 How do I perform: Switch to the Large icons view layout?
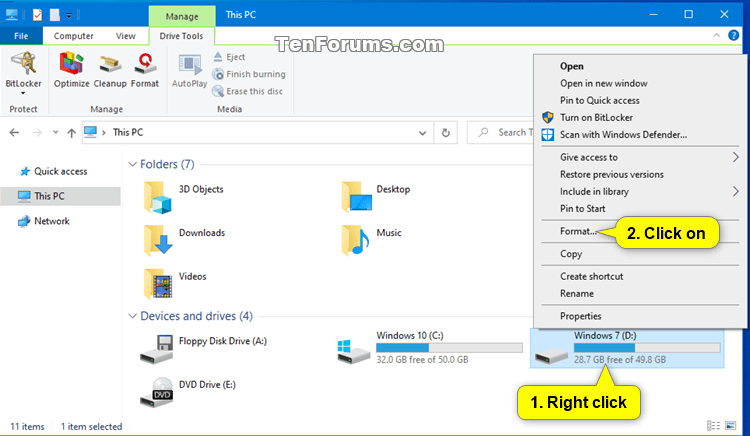click(730, 425)
